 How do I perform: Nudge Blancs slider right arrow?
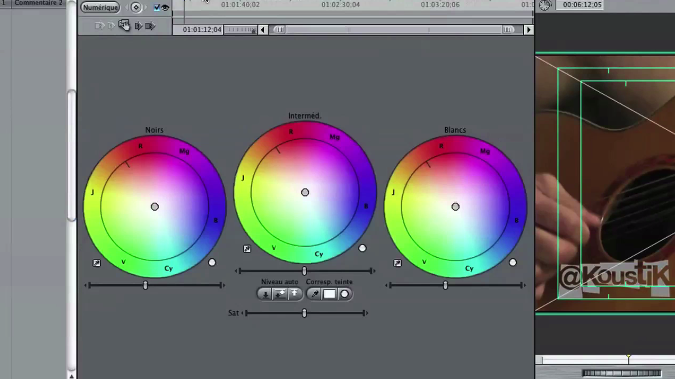coord(525,285)
